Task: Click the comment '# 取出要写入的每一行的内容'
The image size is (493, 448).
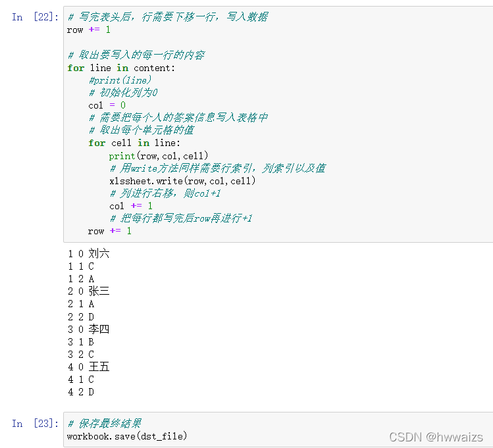Action: tap(136, 55)
